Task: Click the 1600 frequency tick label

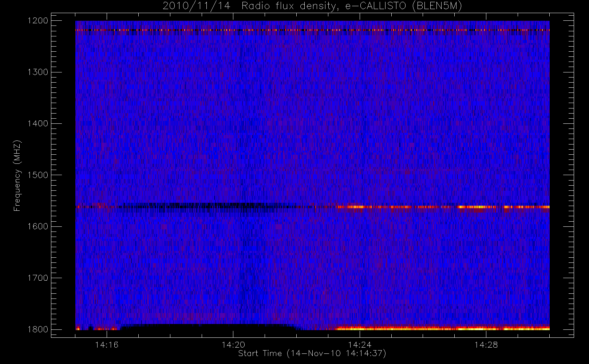Action: tap(38, 226)
